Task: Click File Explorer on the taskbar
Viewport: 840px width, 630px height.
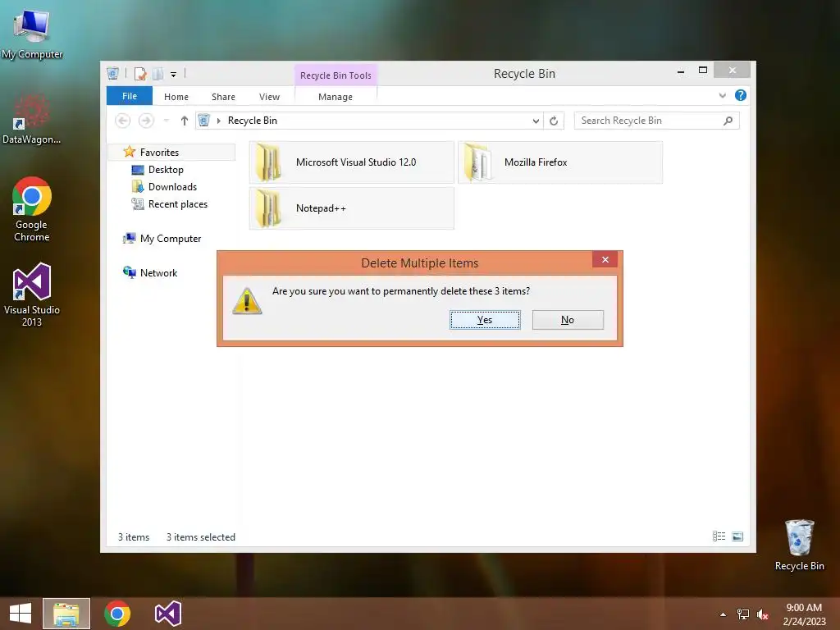Action: 66,614
